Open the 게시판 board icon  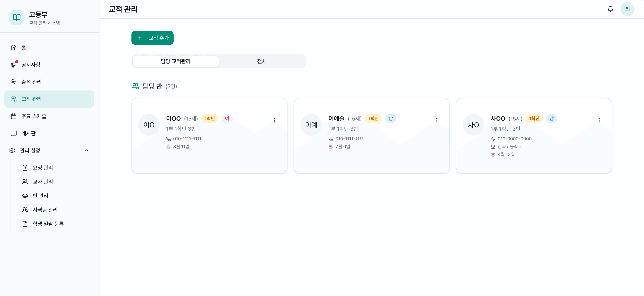(x=13, y=133)
